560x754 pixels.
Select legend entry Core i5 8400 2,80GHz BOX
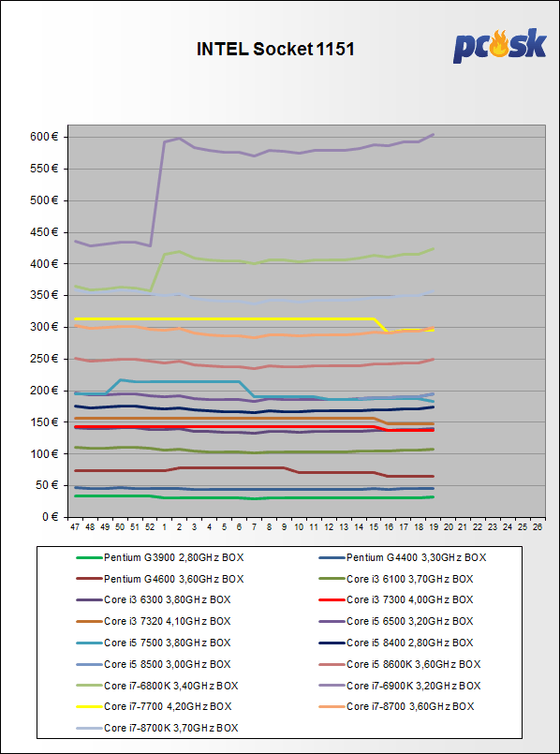396,643
